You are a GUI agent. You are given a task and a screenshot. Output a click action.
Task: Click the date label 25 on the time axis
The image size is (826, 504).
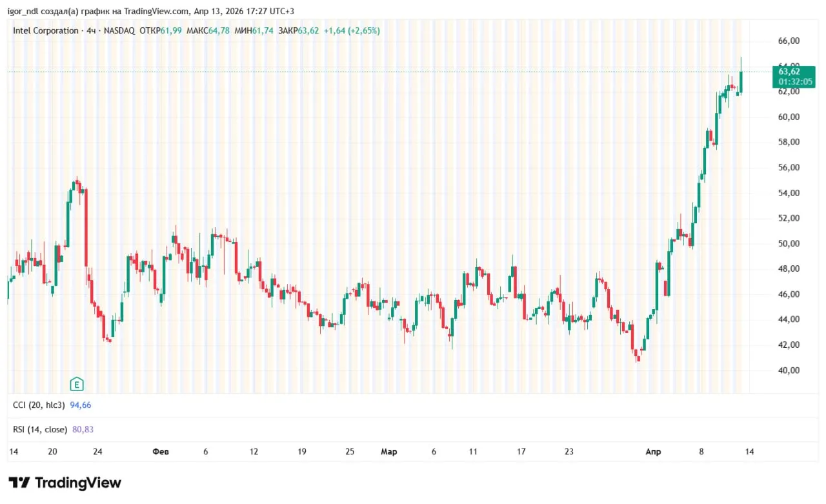coord(350,452)
